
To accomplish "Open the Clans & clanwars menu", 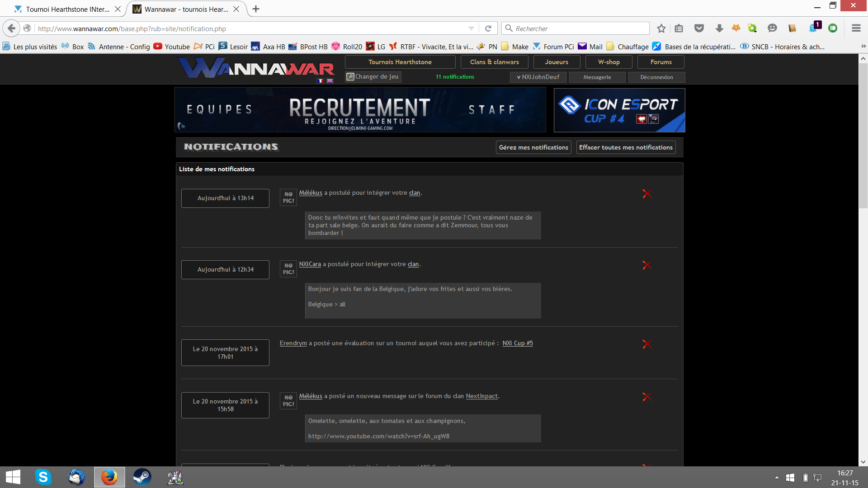I will (x=494, y=62).
